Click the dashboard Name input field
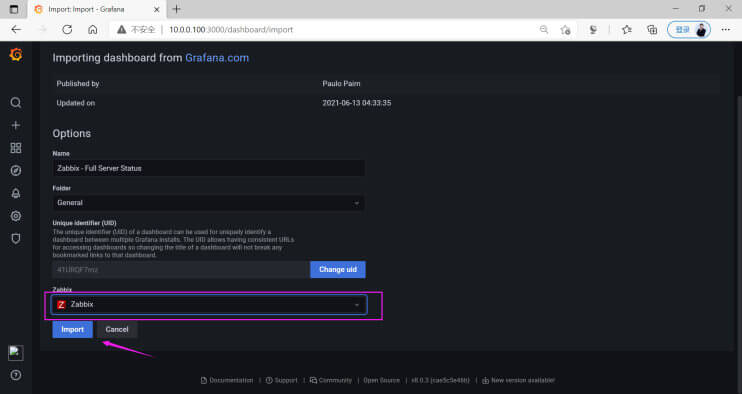The image size is (742, 394). 208,168
